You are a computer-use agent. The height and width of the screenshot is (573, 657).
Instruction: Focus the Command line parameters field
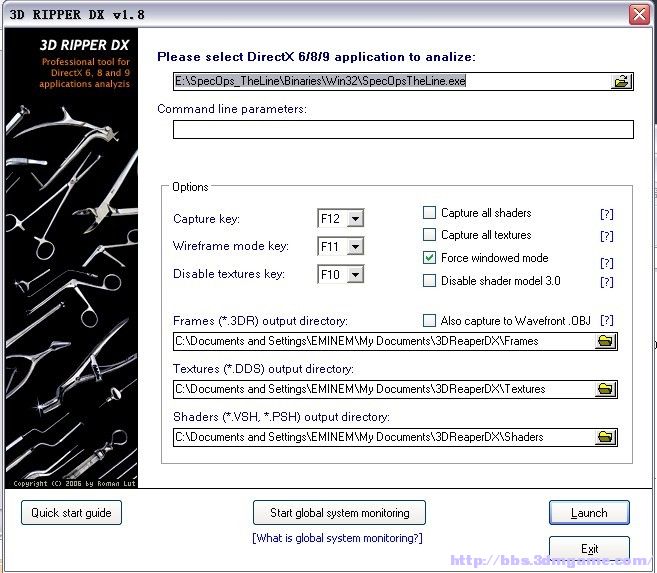[403, 129]
